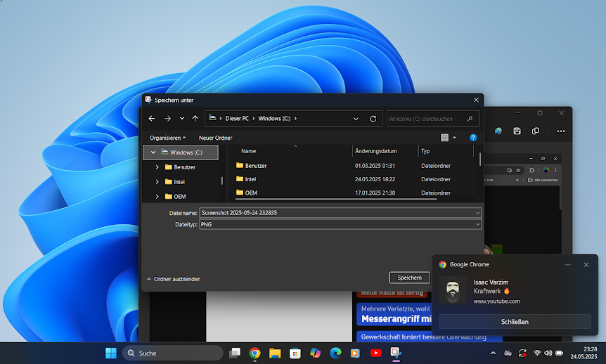The width and height of the screenshot is (606, 364).
Task: Open Copilot from the taskbar
Action: pos(316,353)
